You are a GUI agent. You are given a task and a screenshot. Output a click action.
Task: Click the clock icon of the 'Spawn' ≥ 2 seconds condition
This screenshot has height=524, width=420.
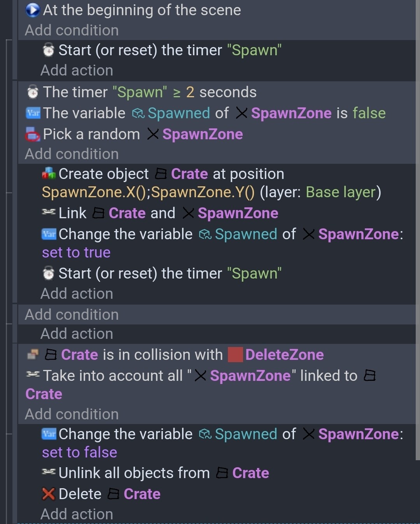click(33, 92)
